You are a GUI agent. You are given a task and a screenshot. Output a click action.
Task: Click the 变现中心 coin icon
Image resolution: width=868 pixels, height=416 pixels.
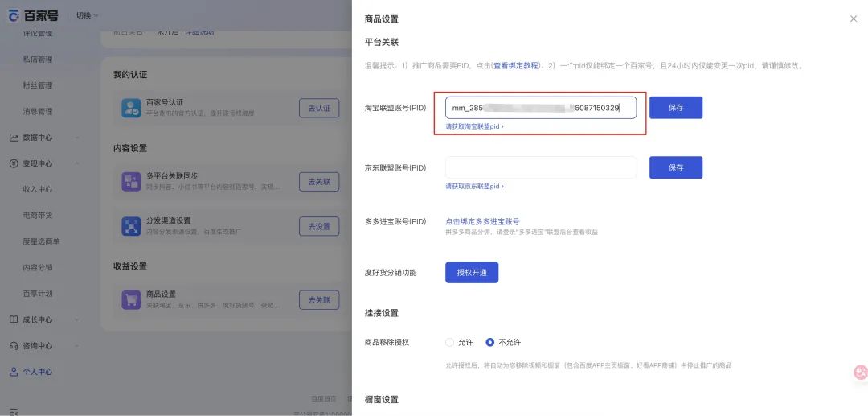pos(14,163)
